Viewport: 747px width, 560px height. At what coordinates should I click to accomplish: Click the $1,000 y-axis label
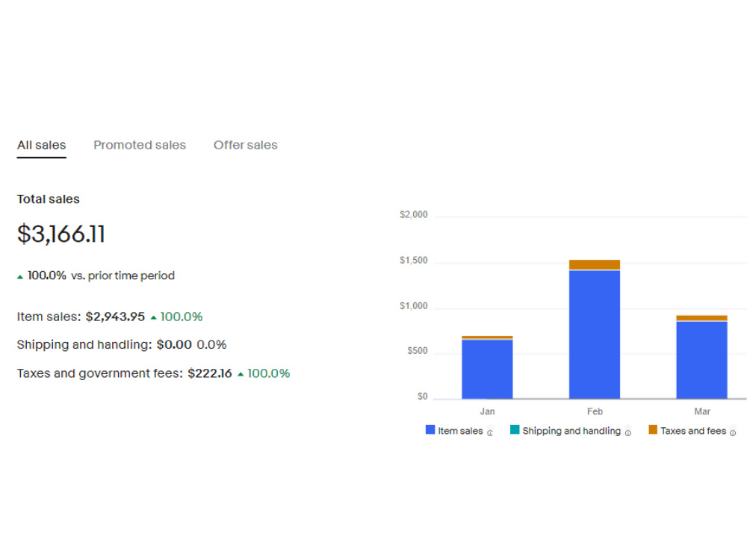(414, 306)
